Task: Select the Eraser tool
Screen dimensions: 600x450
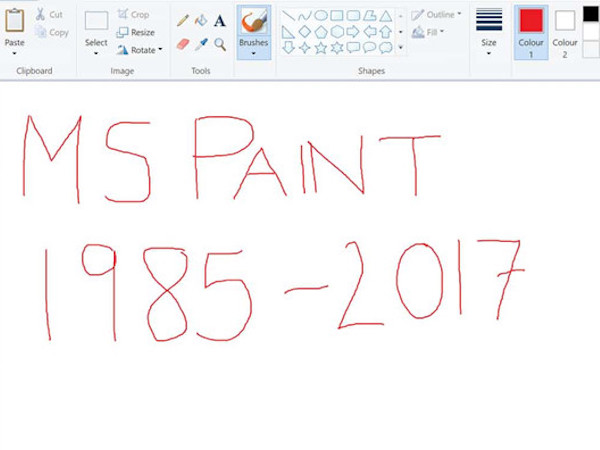Action: (183, 44)
